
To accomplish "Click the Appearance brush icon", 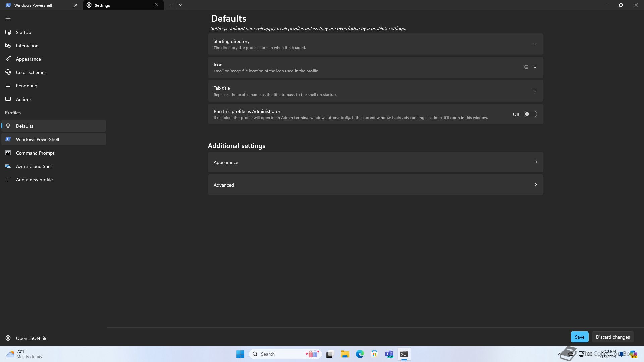I will [8, 59].
